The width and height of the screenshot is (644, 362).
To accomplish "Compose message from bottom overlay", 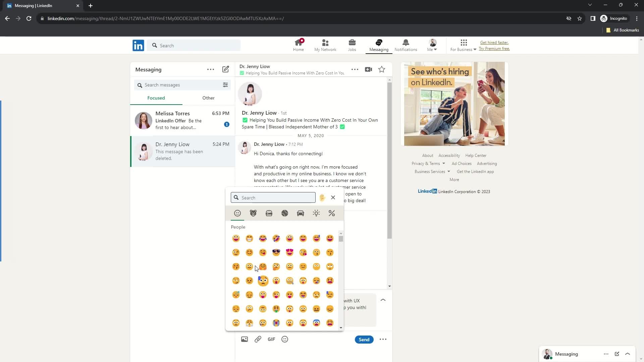I will (617, 354).
